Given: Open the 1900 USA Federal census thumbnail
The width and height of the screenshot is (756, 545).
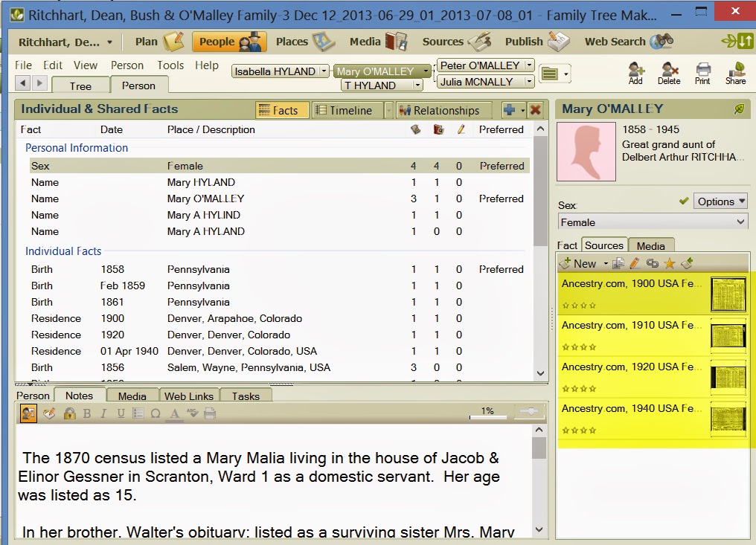Looking at the screenshot, I should 728,294.
